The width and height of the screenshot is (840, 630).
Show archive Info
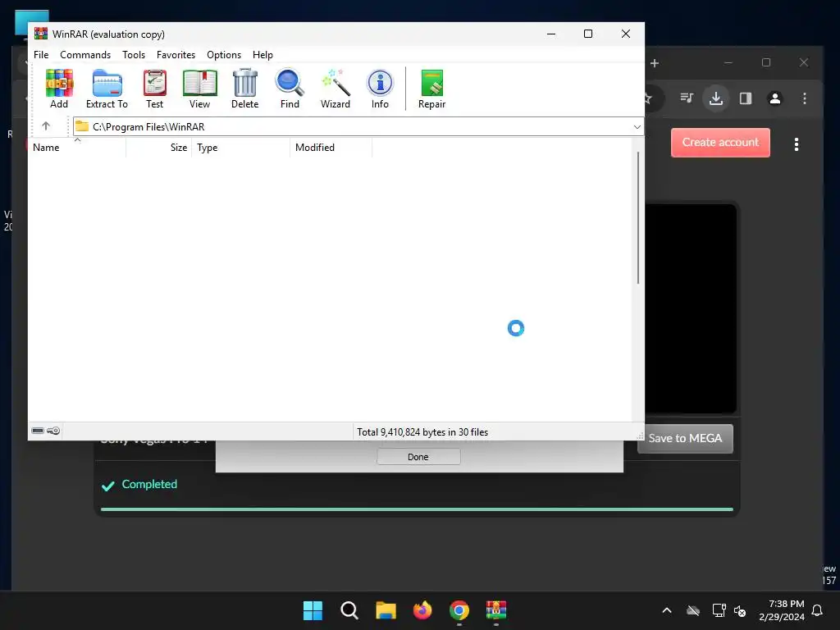(x=380, y=89)
